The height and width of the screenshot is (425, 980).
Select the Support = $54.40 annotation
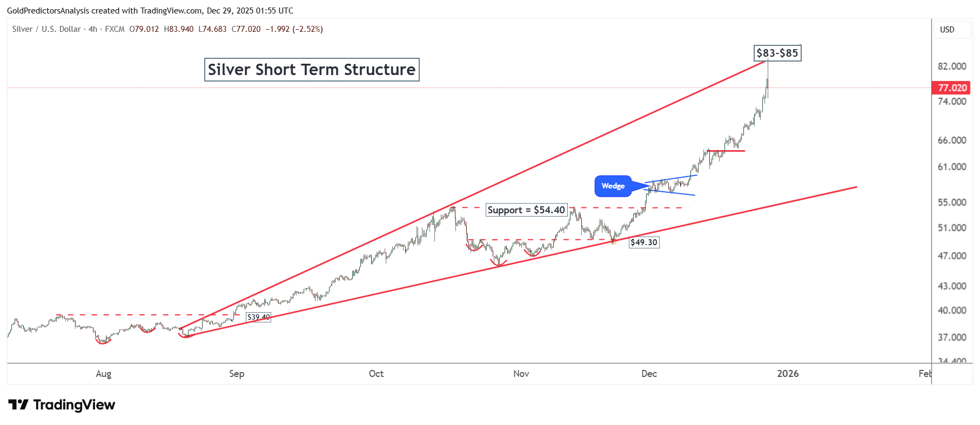(526, 210)
